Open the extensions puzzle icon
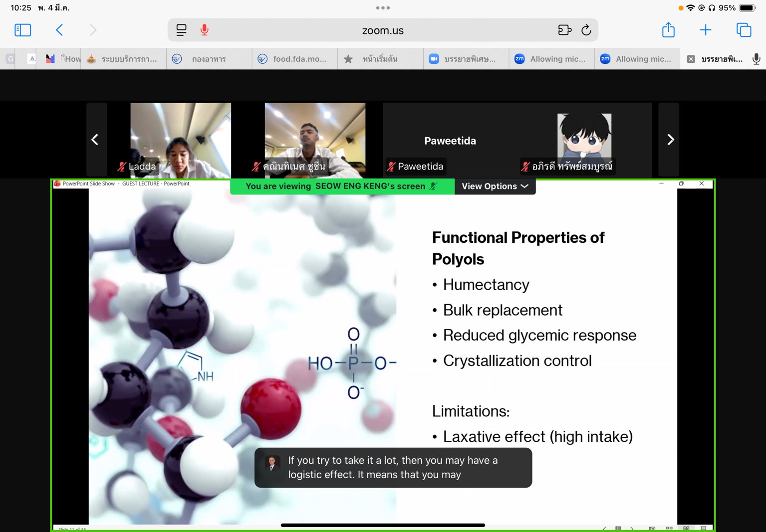The height and width of the screenshot is (532, 766). (564, 30)
